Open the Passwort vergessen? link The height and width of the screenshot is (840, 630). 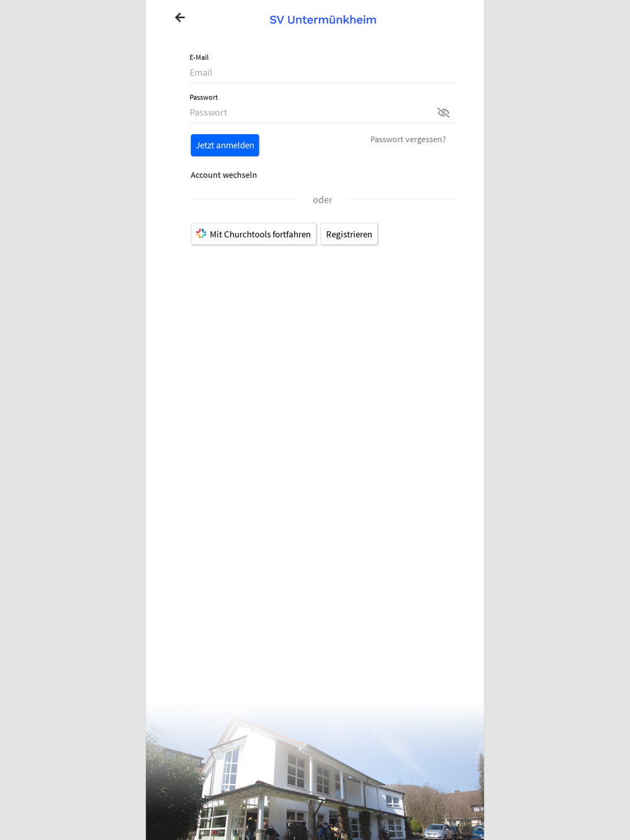(x=408, y=140)
